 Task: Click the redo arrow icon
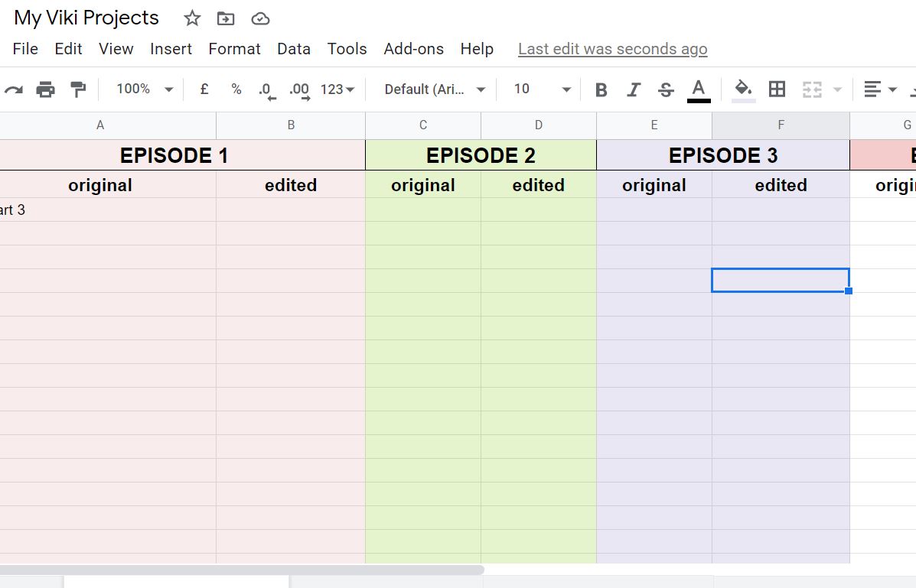tap(13, 89)
